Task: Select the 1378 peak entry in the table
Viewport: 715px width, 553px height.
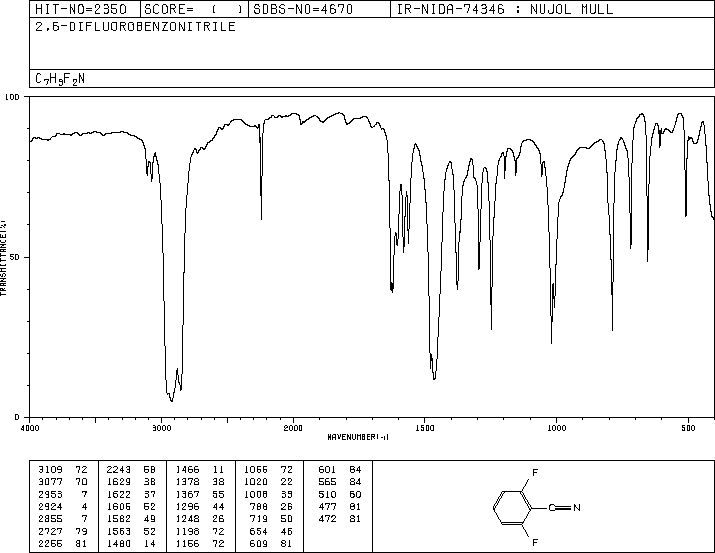Action: (x=200, y=482)
